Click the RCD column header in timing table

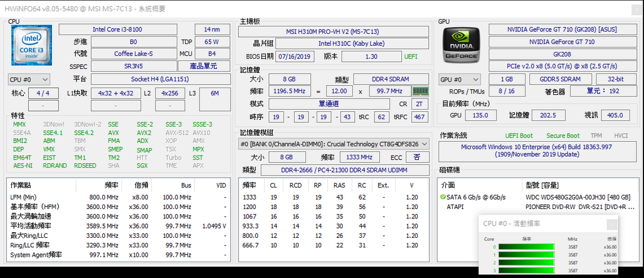(x=295, y=186)
